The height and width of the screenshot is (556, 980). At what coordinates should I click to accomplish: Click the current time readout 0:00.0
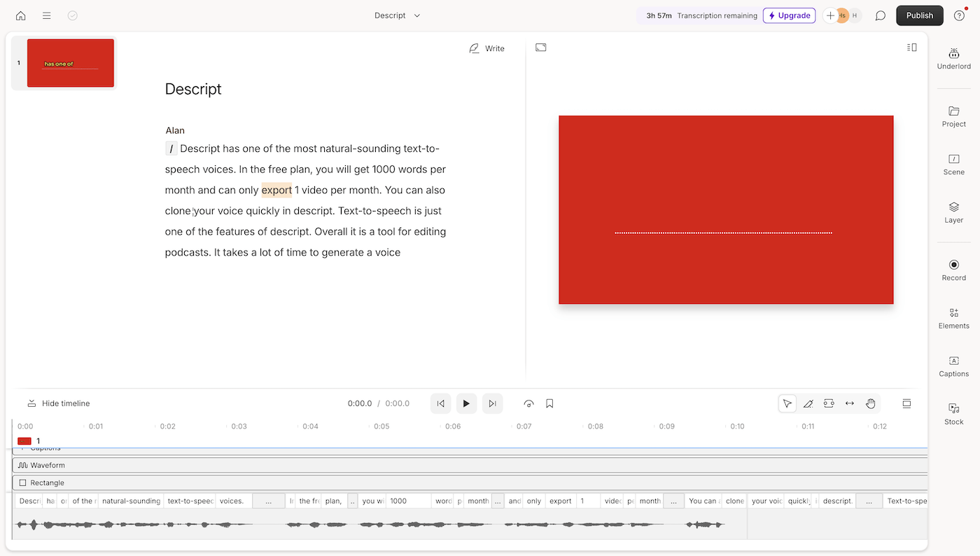(360, 403)
